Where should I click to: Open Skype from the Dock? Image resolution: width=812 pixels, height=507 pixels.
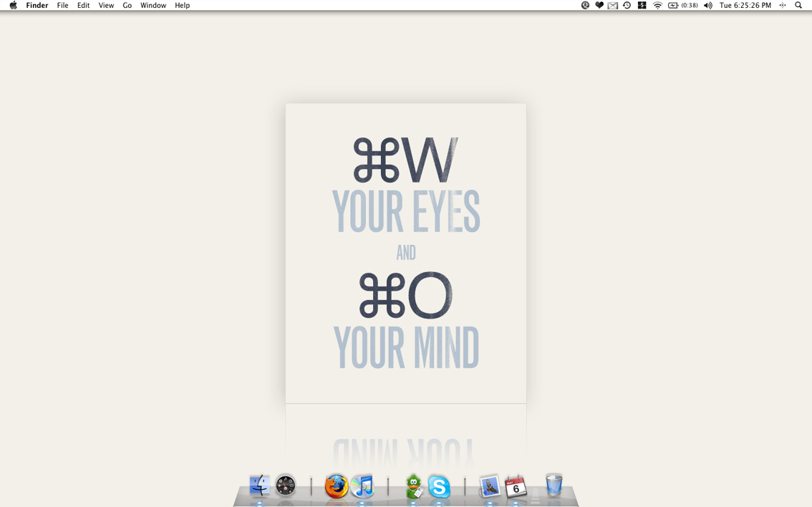439,487
